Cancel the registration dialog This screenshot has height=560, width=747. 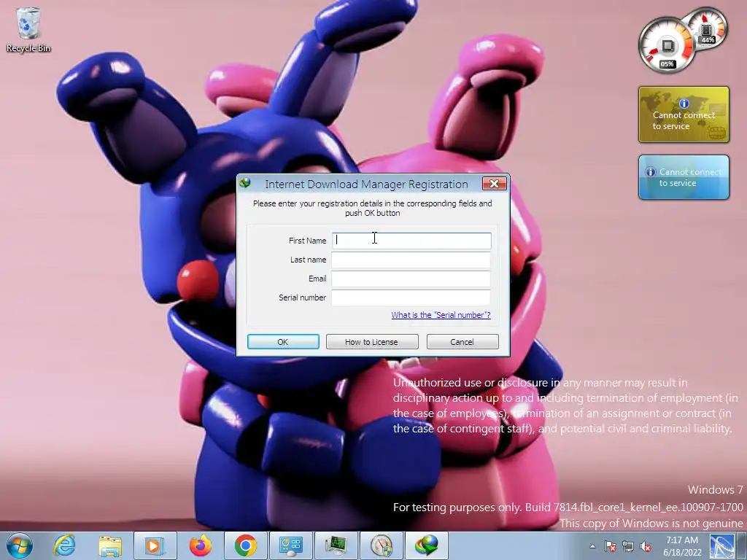(x=462, y=341)
